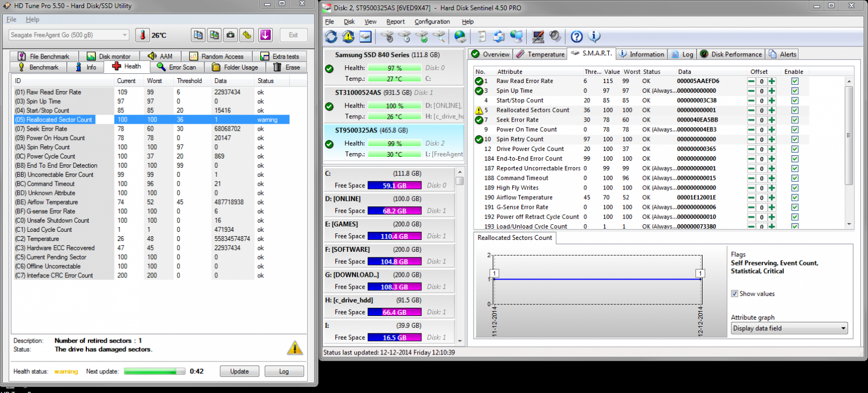Open the Configuration menu in Hard Disk Sentinel
This screenshot has width=868, height=393.
[x=432, y=22]
